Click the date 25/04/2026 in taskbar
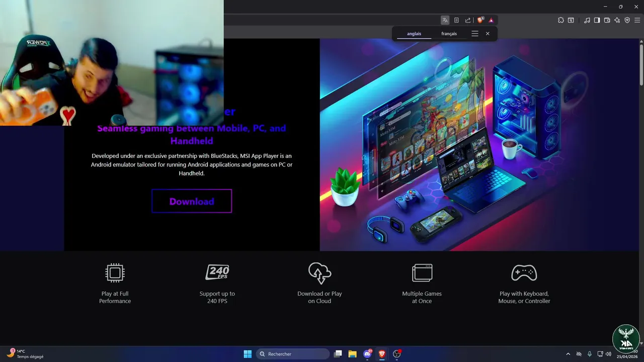 tap(627, 356)
